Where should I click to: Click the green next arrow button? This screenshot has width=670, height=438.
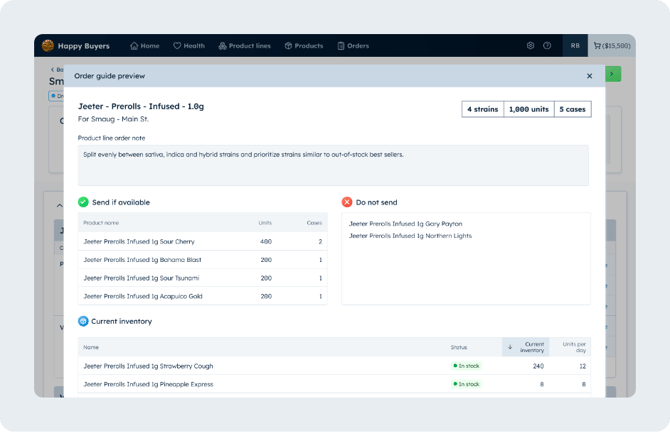click(613, 74)
